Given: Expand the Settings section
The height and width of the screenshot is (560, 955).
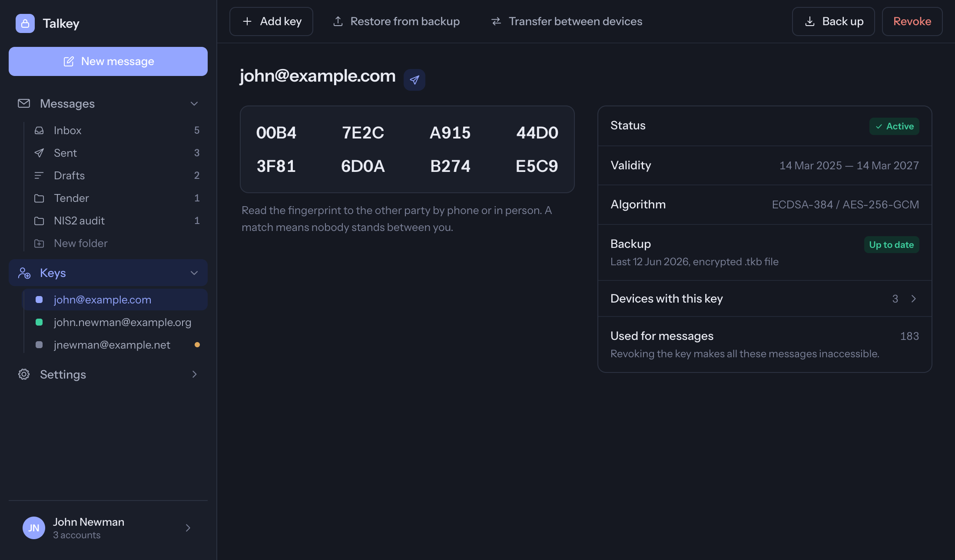Looking at the screenshot, I should [108, 374].
